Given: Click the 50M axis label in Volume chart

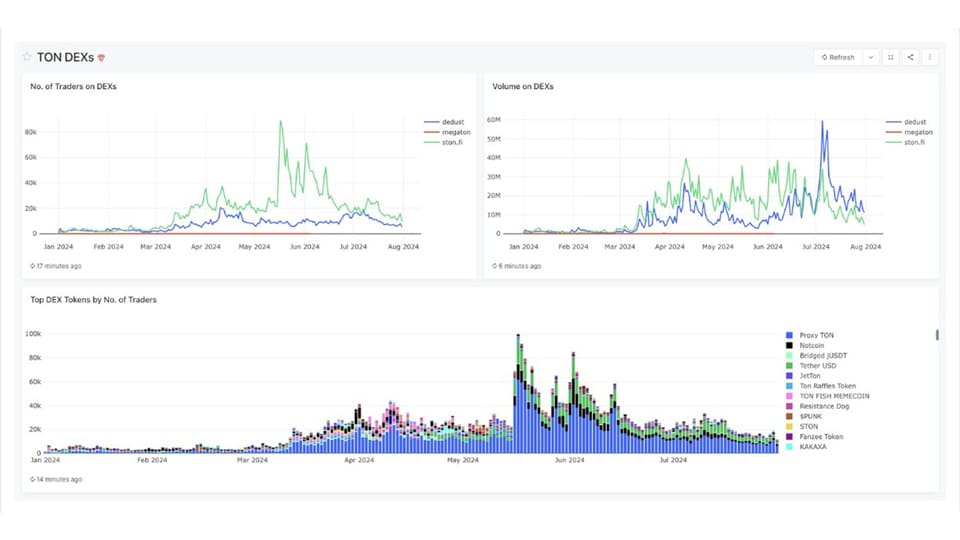Looking at the screenshot, I should 493,139.
